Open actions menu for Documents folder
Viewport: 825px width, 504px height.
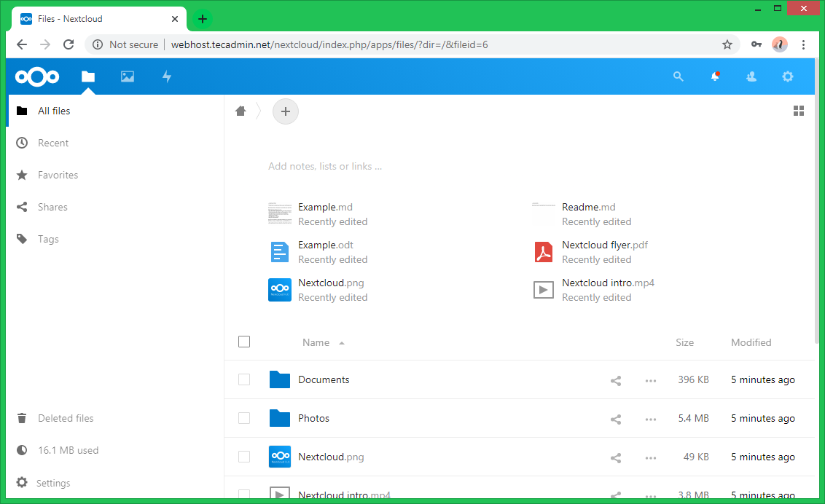[x=651, y=380]
